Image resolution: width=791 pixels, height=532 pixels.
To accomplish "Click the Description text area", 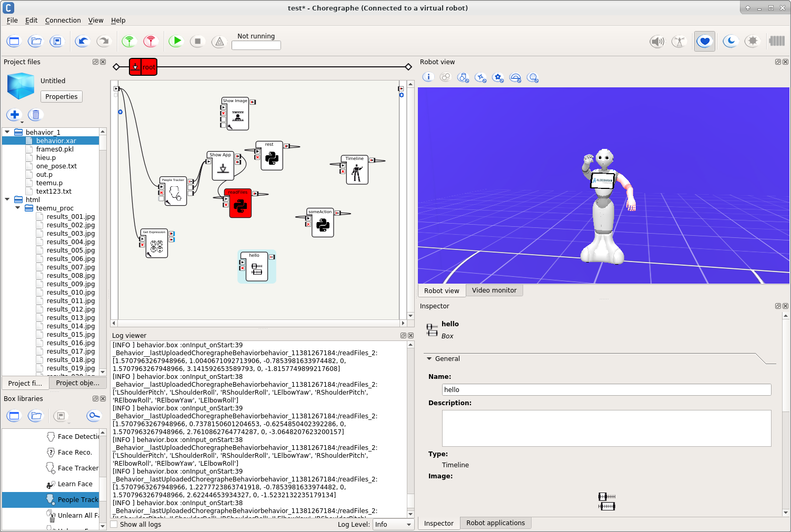I will pos(607,428).
